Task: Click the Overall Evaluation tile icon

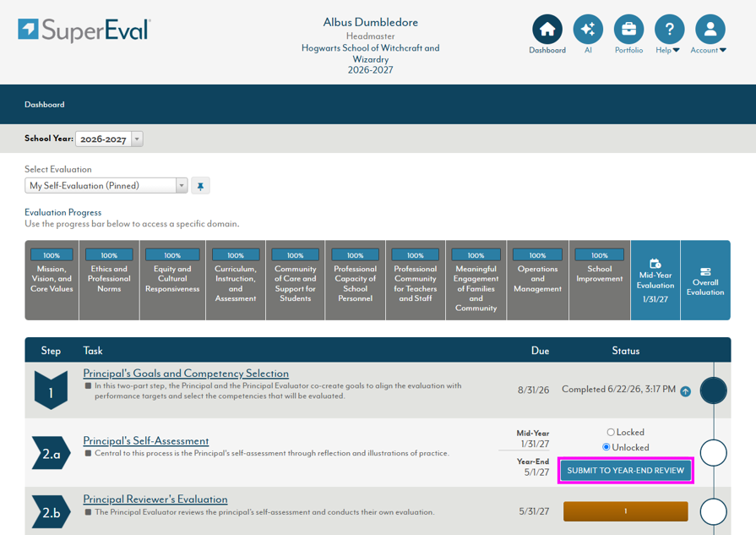Action: tap(704, 271)
